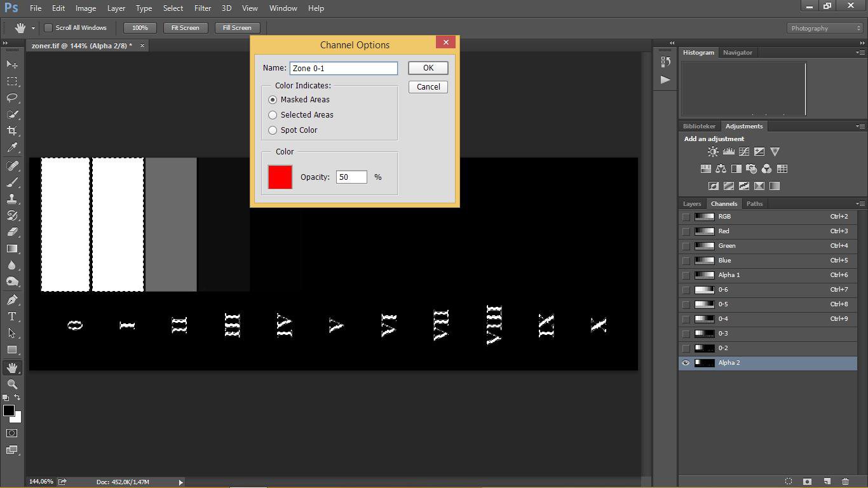Image resolution: width=868 pixels, height=488 pixels.
Task: Click the red channel color swatch
Action: [280, 177]
